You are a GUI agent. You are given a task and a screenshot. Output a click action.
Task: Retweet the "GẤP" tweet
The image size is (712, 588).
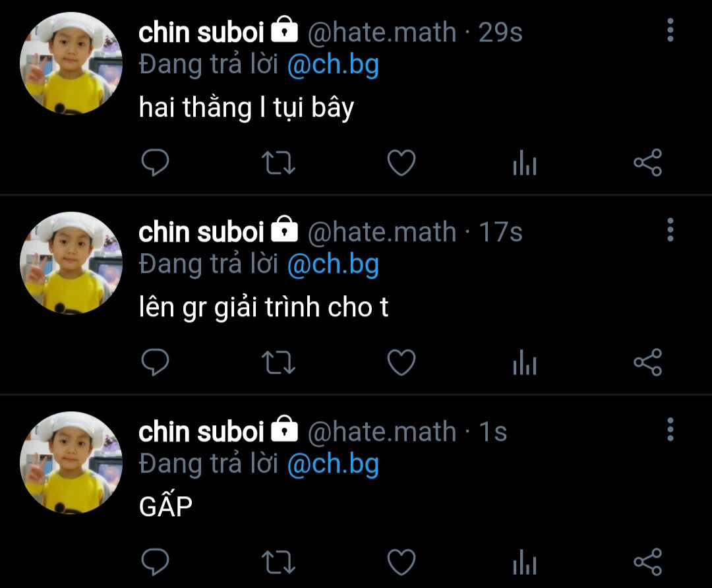pos(278,562)
